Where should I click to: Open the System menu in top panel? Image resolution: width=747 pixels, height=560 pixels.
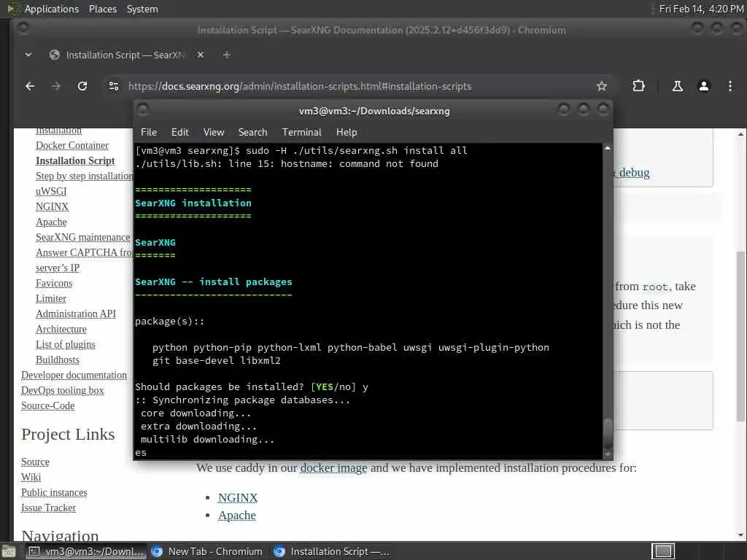(142, 9)
